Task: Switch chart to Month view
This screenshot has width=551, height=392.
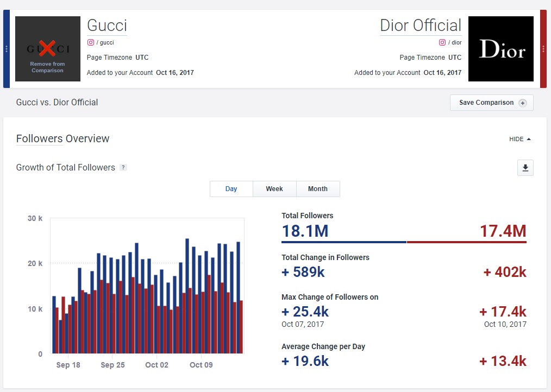Action: (x=318, y=189)
